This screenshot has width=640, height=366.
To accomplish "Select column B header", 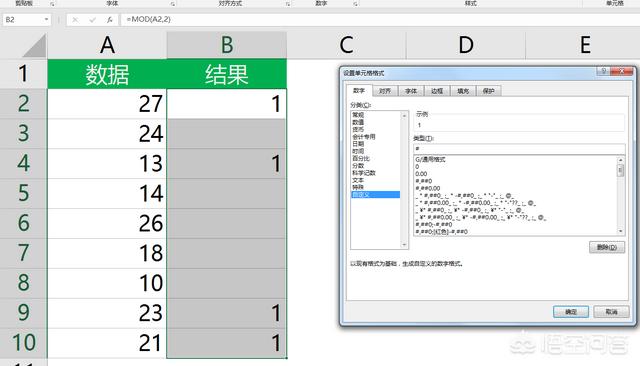I will pyautogui.click(x=227, y=45).
